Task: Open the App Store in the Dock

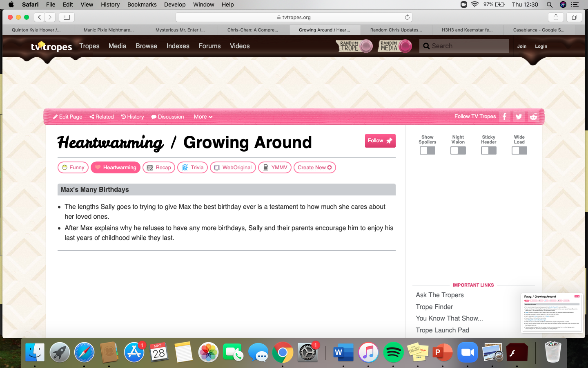Action: click(x=134, y=352)
